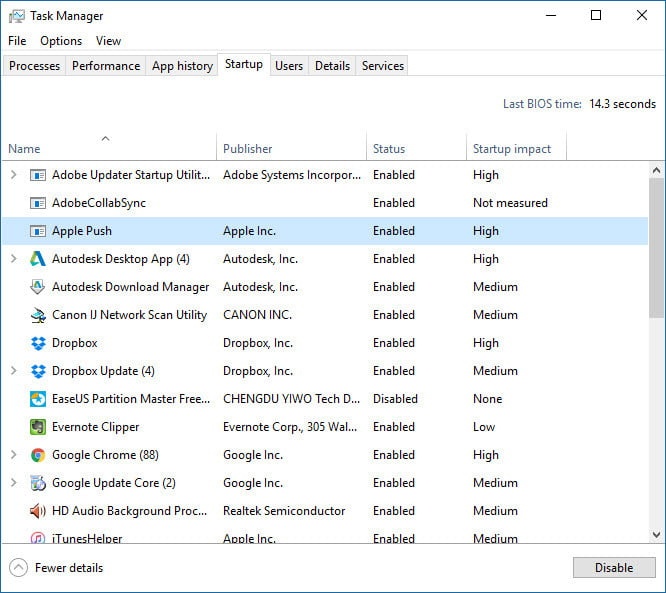This screenshot has height=593, width=666.
Task: Expand the Google Chrome (88) entry
Action: 13,455
